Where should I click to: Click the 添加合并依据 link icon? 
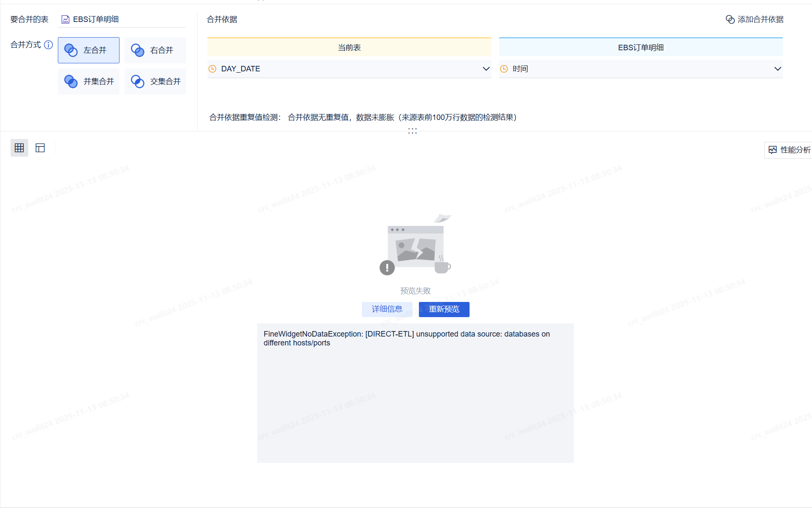tap(730, 19)
